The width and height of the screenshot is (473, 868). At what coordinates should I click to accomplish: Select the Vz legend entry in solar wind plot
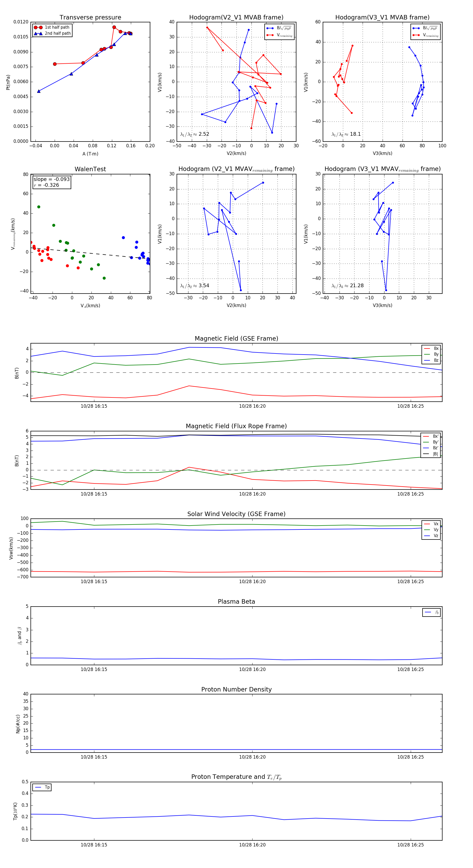[431, 536]
